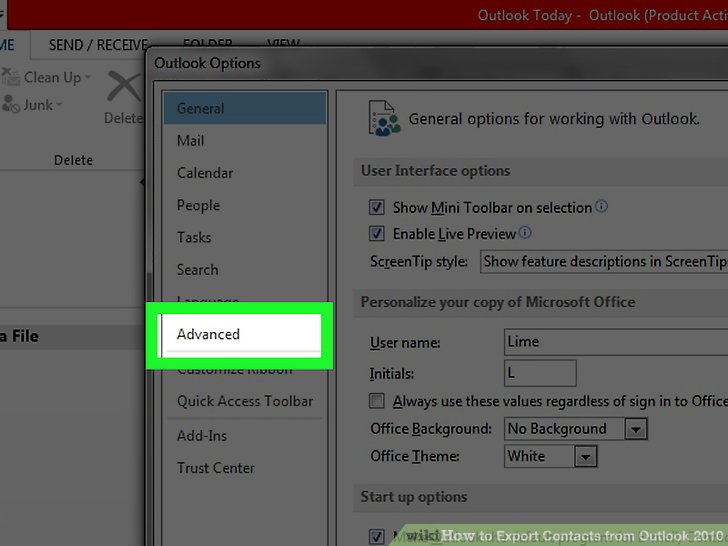728x546 pixels.
Task: Open the Trust Center category
Action: click(x=245, y=468)
